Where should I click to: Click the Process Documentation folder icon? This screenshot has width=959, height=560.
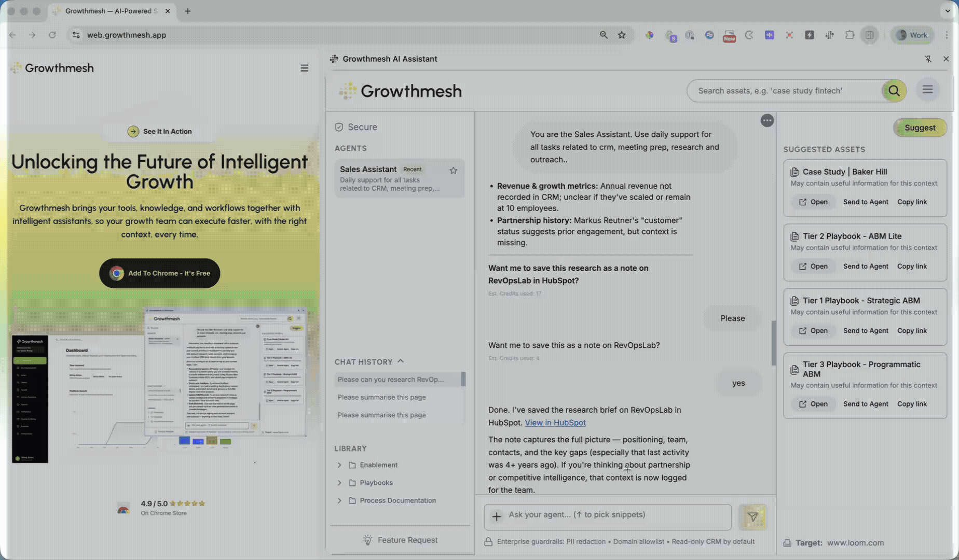click(352, 500)
